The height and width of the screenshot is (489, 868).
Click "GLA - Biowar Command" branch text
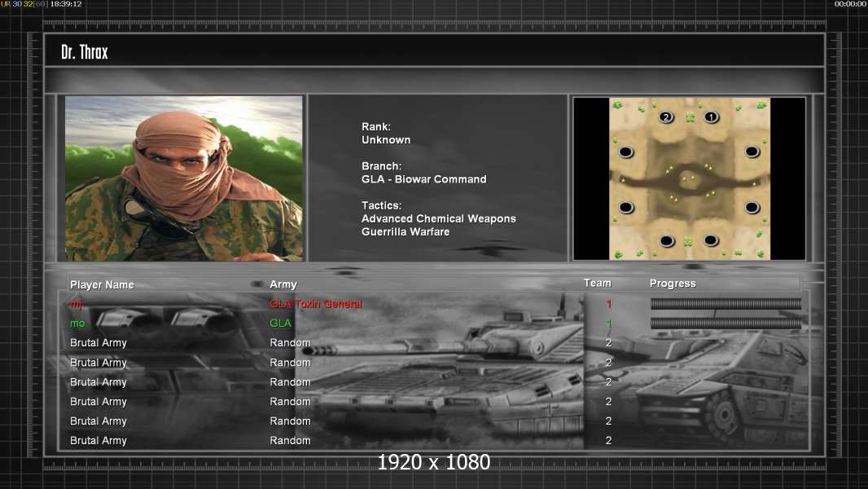(x=424, y=179)
